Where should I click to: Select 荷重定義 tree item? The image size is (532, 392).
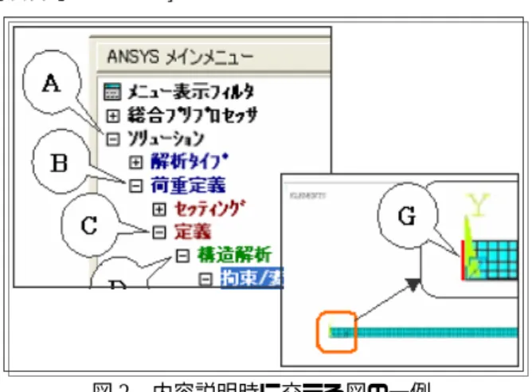coord(188,185)
